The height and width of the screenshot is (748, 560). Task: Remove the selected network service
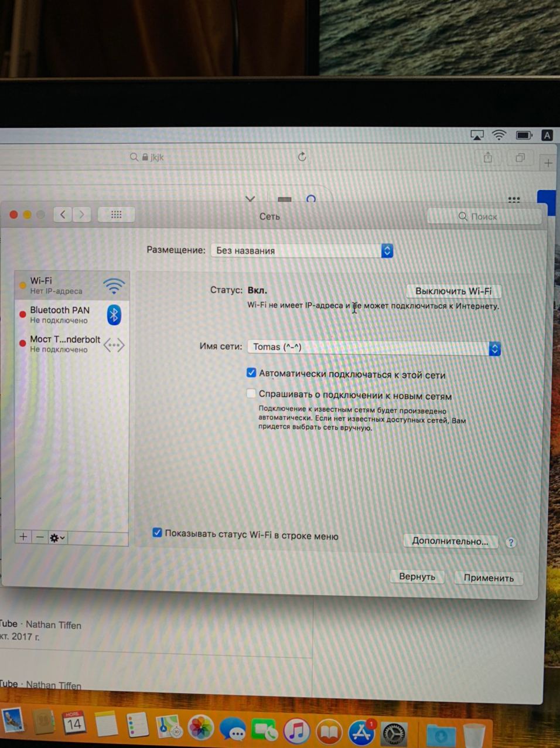[x=40, y=537]
